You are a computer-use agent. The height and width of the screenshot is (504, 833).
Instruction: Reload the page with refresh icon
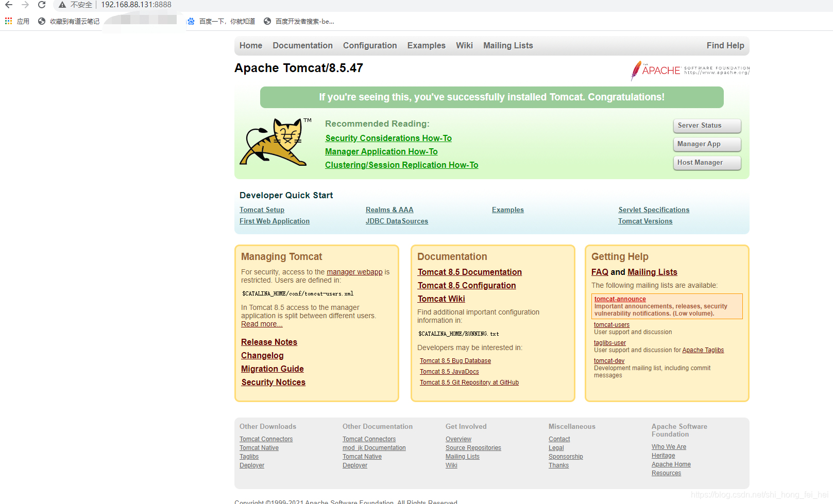42,5
